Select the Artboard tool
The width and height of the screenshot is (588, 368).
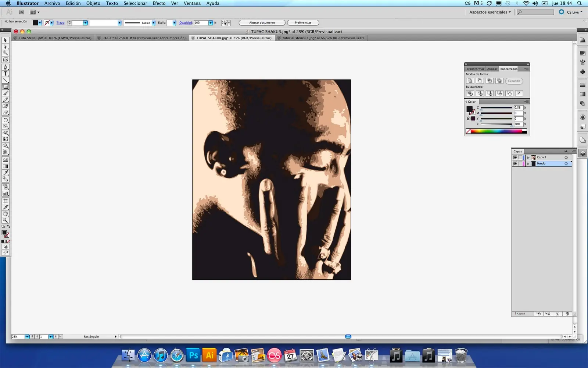[5, 201]
